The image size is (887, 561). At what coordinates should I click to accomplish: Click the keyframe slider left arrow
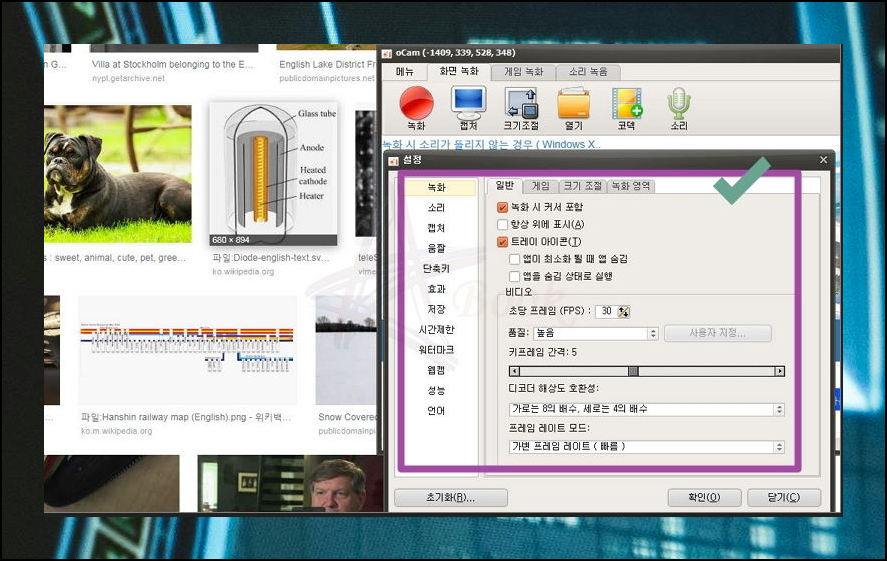pyautogui.click(x=514, y=372)
